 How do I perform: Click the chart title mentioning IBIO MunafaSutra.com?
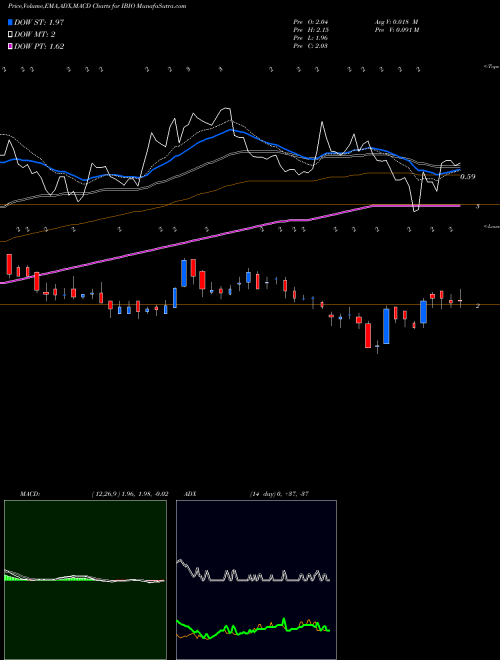click(x=97, y=6)
